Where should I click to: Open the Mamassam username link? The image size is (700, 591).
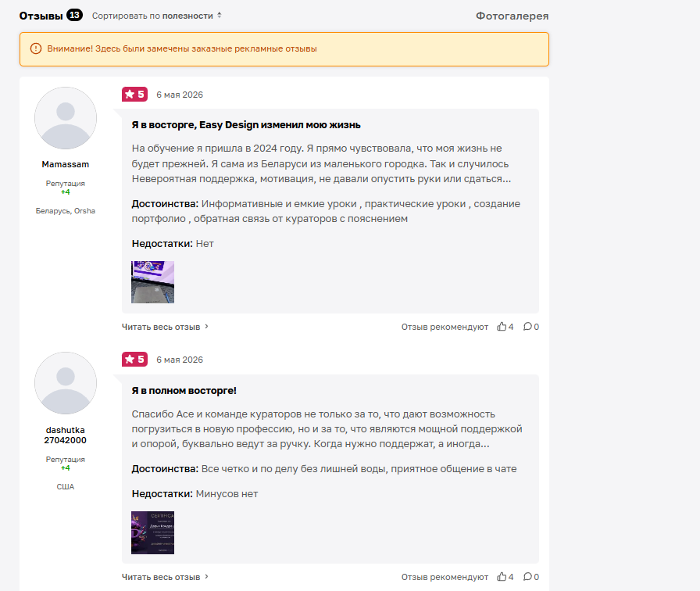tap(66, 164)
